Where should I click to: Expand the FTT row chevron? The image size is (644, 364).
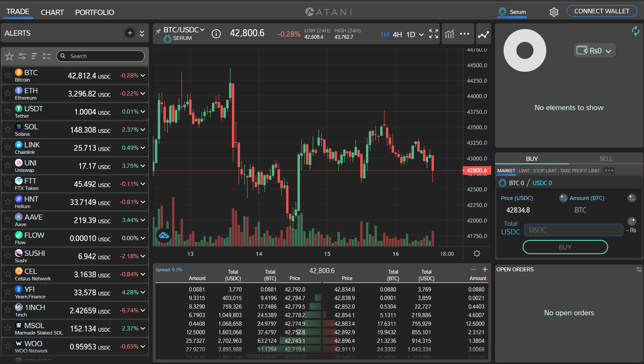coord(143,184)
